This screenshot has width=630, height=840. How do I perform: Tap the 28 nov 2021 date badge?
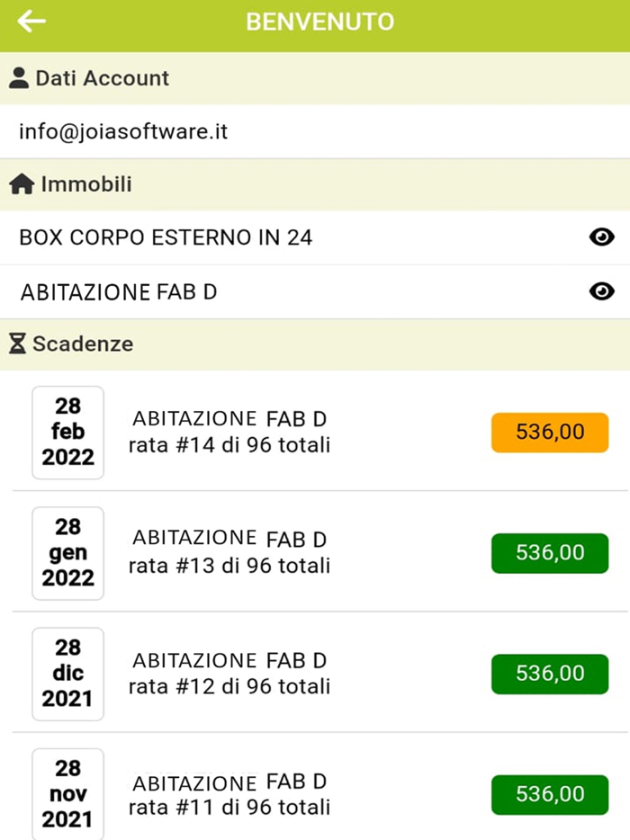point(67,794)
